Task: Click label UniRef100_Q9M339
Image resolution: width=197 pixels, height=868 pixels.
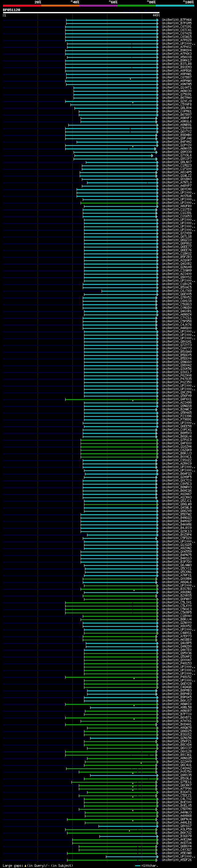Action: point(177,152)
